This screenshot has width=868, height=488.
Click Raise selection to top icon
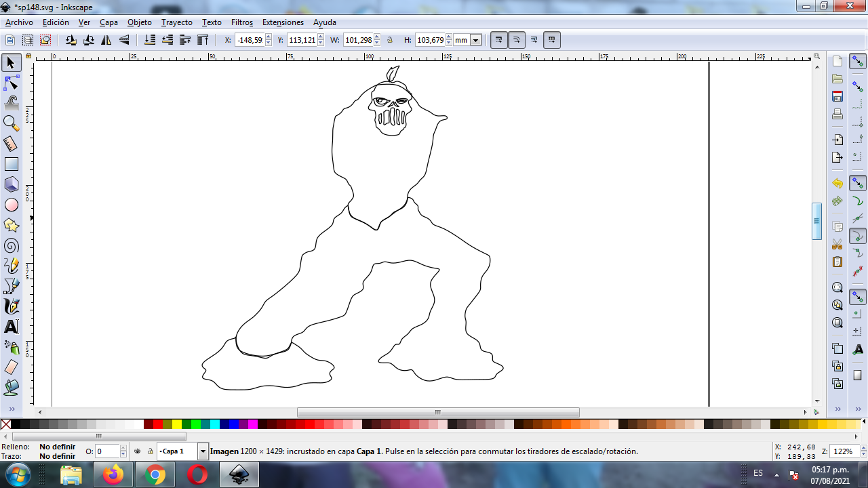point(203,40)
